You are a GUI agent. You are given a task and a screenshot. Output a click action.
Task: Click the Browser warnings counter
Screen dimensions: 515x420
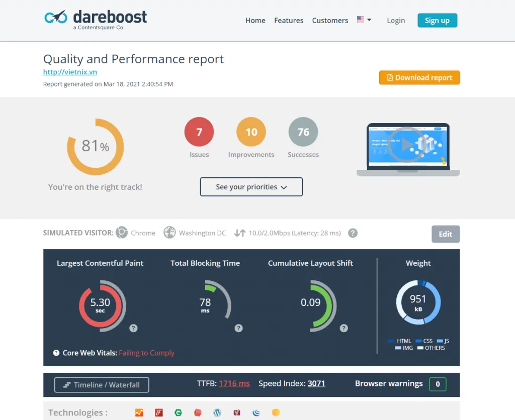438,384
